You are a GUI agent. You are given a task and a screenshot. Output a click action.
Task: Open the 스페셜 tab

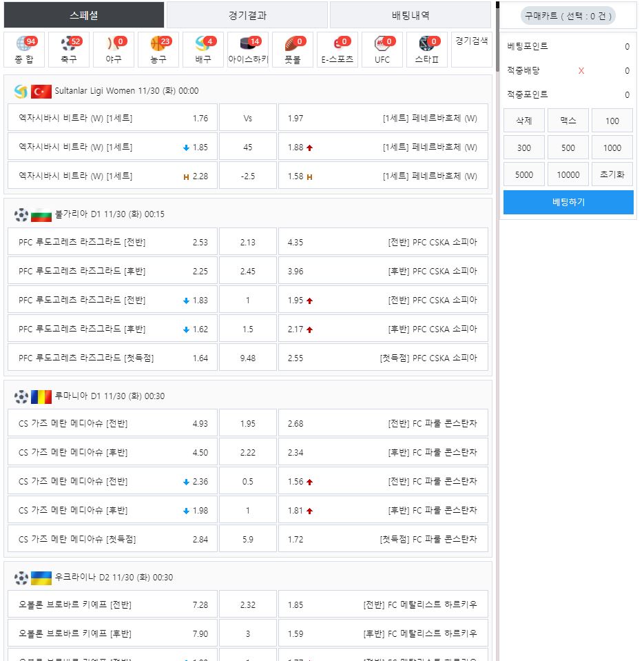click(84, 15)
